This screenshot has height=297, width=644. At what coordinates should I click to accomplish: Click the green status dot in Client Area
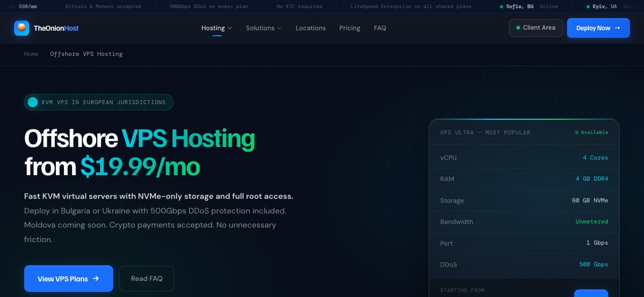pyautogui.click(x=518, y=28)
